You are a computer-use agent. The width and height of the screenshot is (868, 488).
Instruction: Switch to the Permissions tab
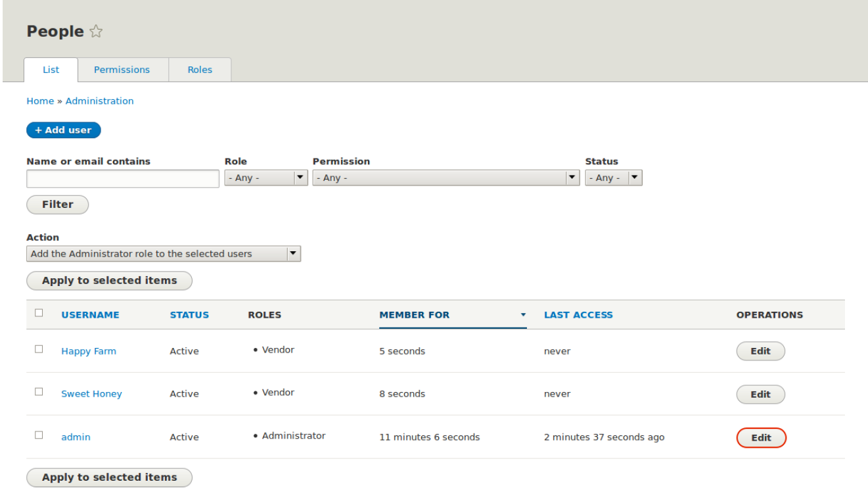(122, 69)
